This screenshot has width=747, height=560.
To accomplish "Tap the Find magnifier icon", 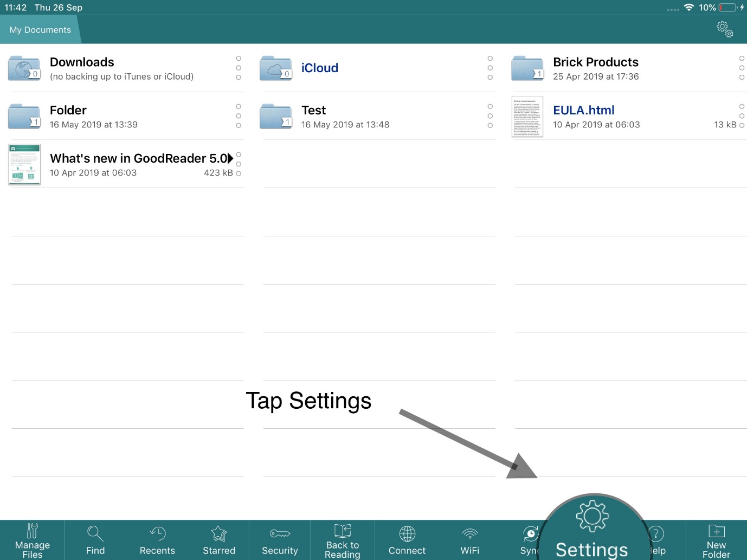I will (x=95, y=534).
